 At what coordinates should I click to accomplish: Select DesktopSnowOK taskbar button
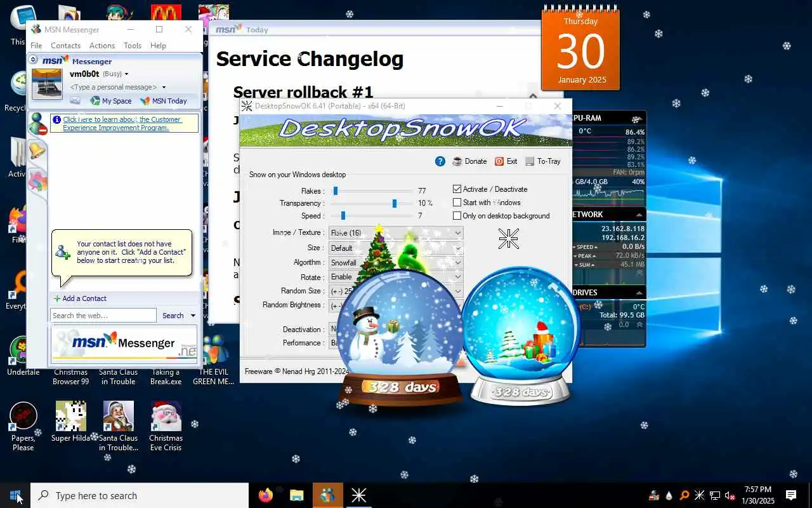click(x=358, y=495)
